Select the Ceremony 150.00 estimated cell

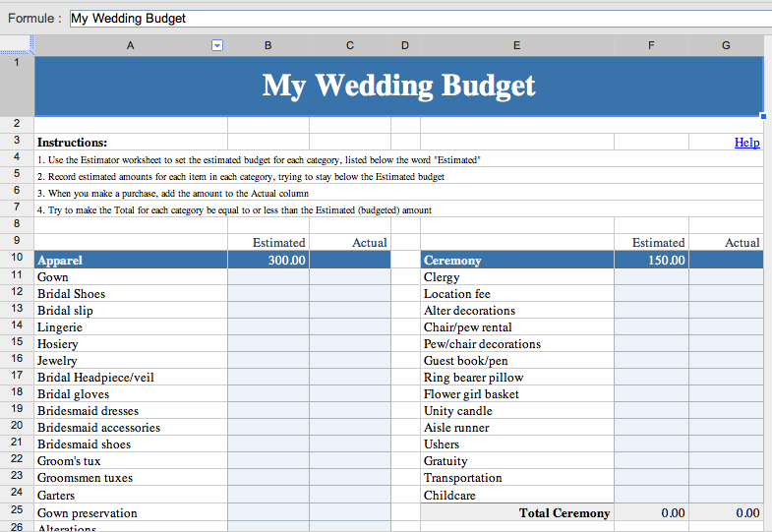coord(651,261)
